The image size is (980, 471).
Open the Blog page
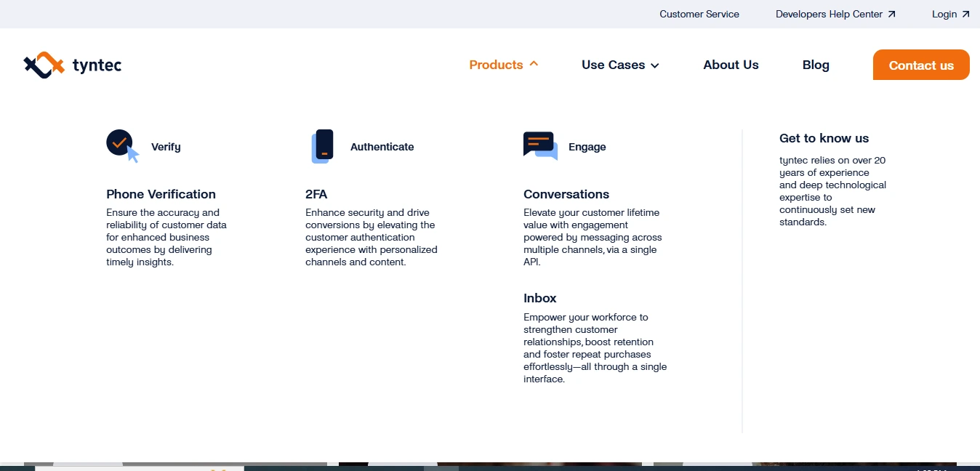(x=816, y=65)
